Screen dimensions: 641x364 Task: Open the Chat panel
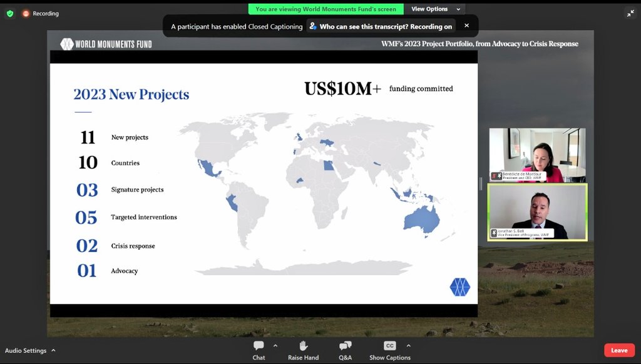[259, 350]
